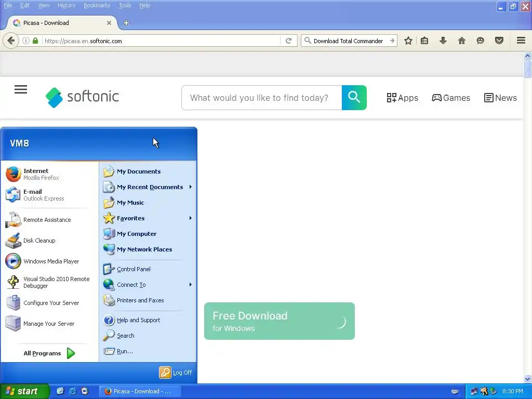Open My Documents folder

coord(148,171)
